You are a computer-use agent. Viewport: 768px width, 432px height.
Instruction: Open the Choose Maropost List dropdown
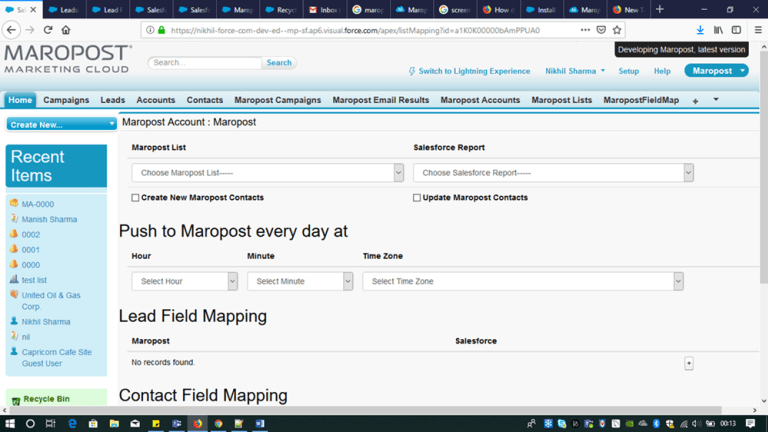point(267,173)
